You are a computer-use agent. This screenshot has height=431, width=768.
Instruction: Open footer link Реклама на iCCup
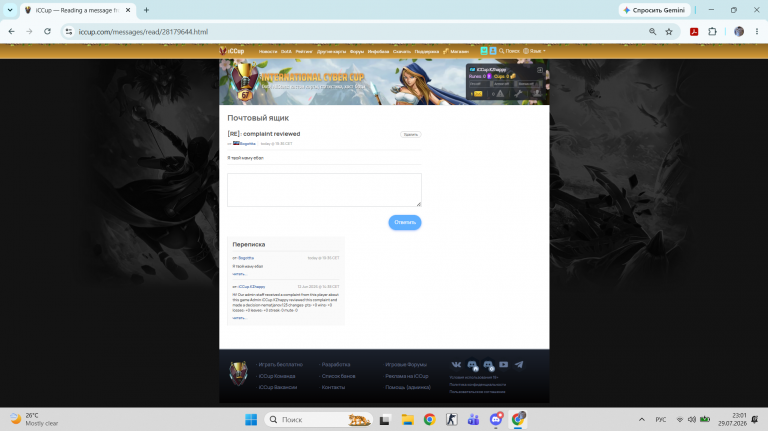coord(407,376)
